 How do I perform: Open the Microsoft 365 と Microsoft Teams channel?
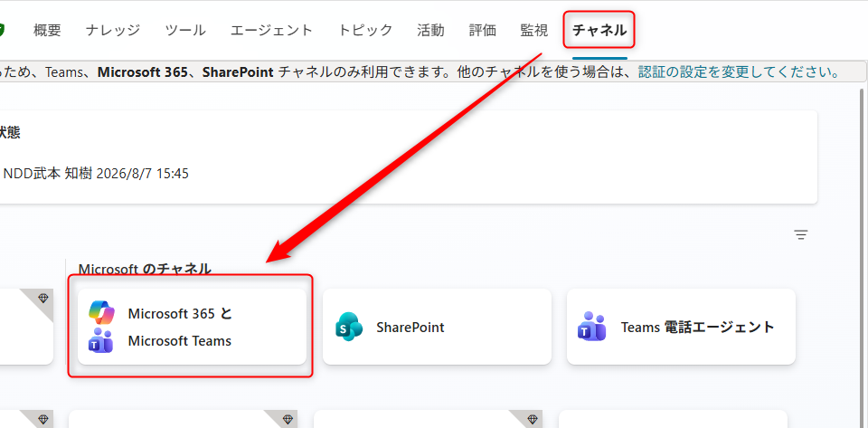click(x=192, y=327)
